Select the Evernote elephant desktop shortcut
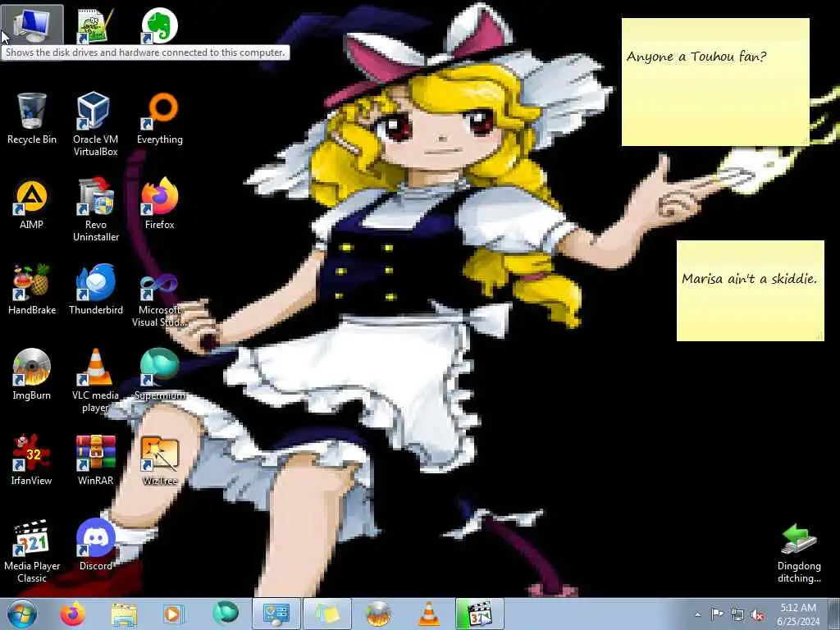This screenshot has width=840, height=630. point(159,25)
